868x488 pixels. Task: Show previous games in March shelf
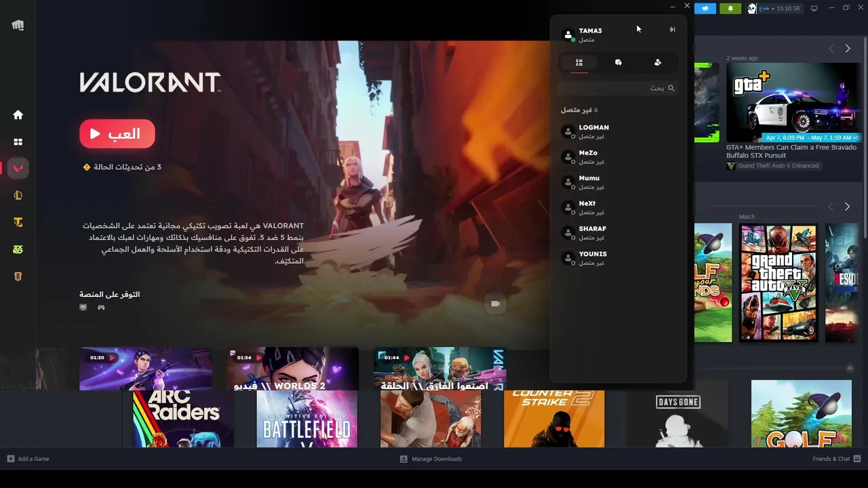point(831,206)
